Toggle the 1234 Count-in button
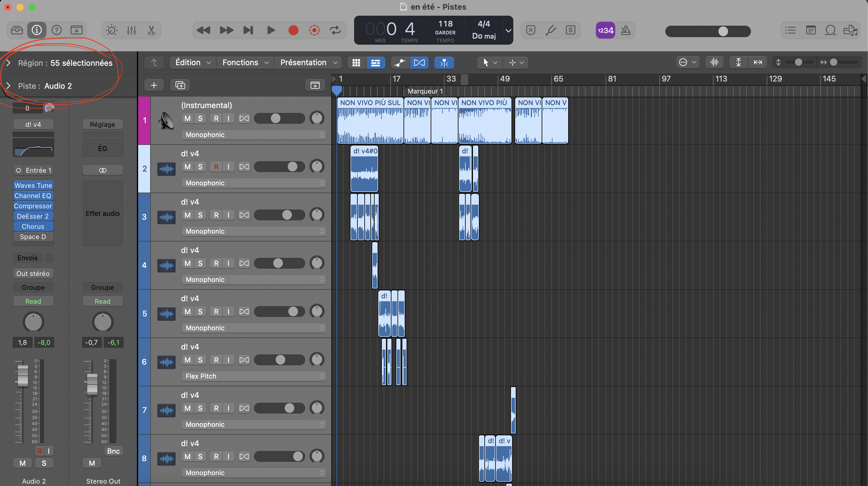 pyautogui.click(x=606, y=30)
